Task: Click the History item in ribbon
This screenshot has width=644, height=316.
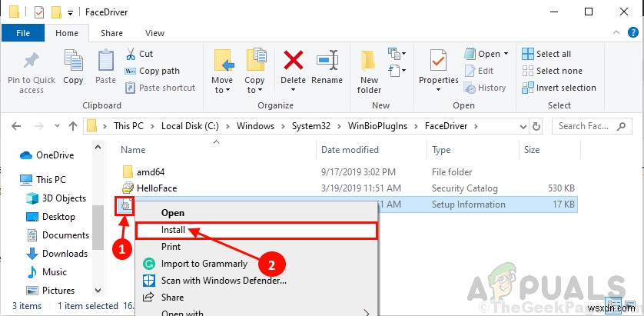Action: [x=485, y=88]
